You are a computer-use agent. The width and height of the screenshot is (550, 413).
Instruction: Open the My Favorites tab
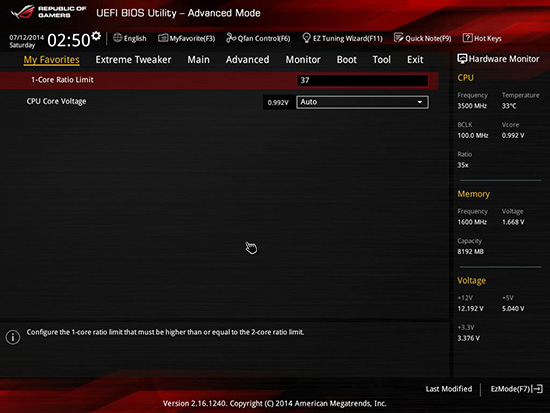52,60
